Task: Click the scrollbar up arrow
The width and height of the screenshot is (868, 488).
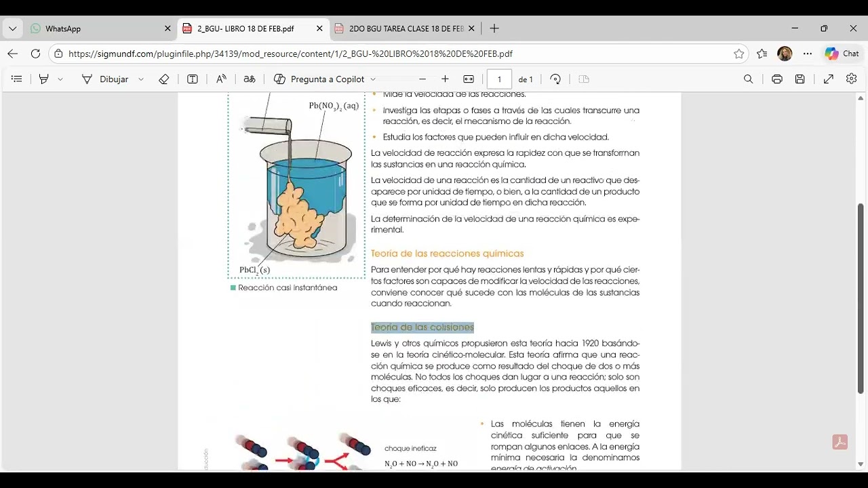Action: pyautogui.click(x=861, y=99)
